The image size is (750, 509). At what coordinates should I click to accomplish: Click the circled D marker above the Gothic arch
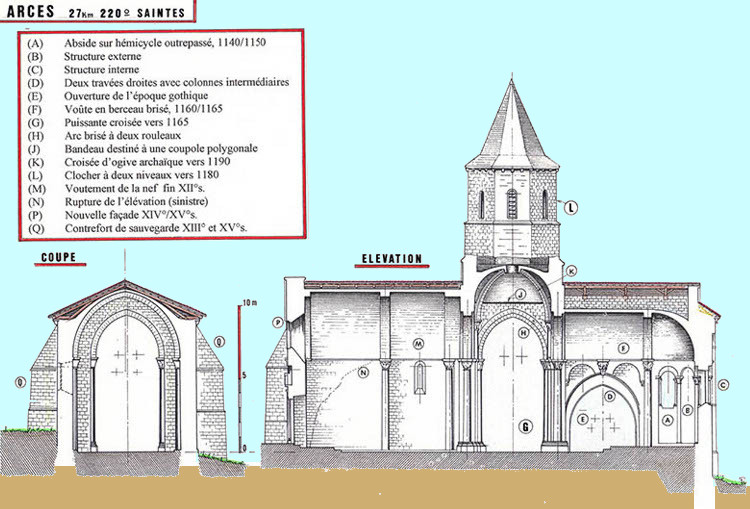coord(609,396)
